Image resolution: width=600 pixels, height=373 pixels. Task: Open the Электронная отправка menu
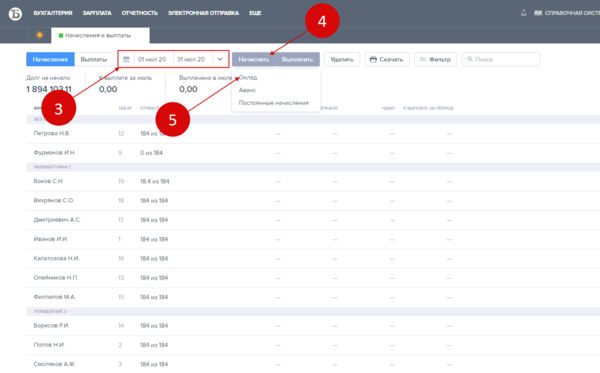click(203, 13)
